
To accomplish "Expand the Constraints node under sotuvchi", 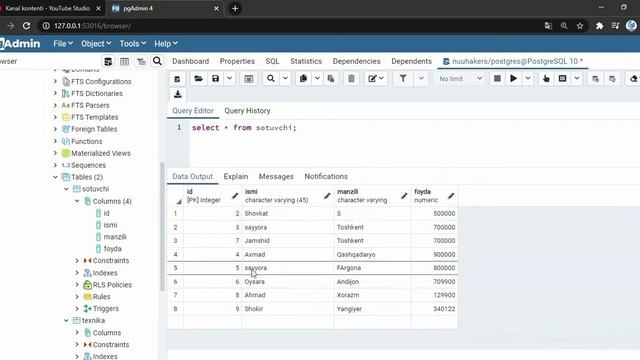I will 77,260.
